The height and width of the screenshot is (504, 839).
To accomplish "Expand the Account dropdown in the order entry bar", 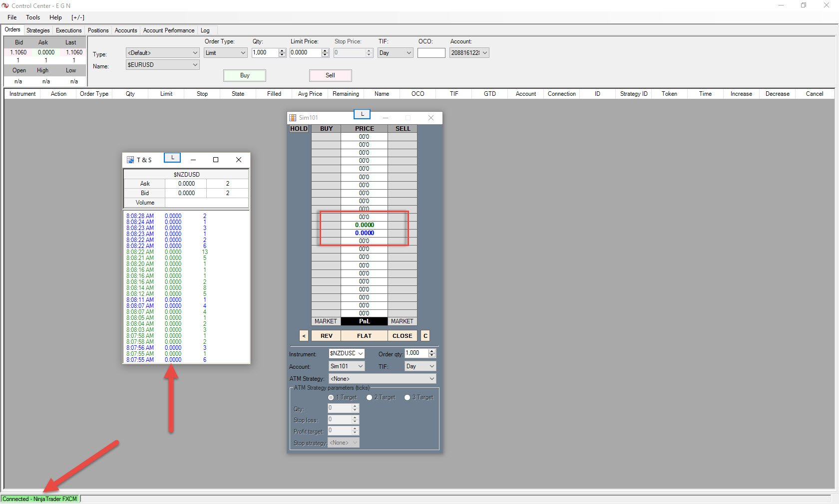I will [x=469, y=53].
